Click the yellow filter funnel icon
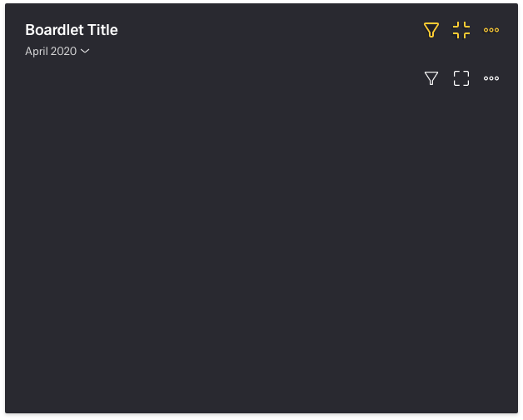523x420 pixels. click(431, 30)
